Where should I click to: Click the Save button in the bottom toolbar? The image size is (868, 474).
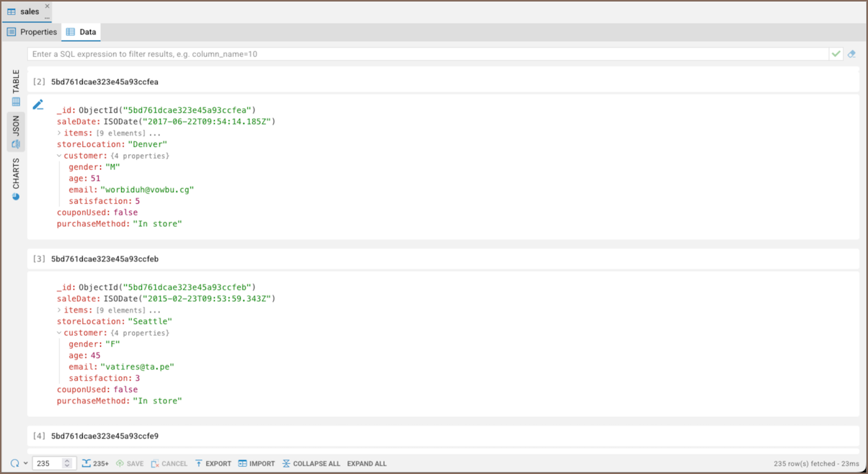pyautogui.click(x=130, y=463)
